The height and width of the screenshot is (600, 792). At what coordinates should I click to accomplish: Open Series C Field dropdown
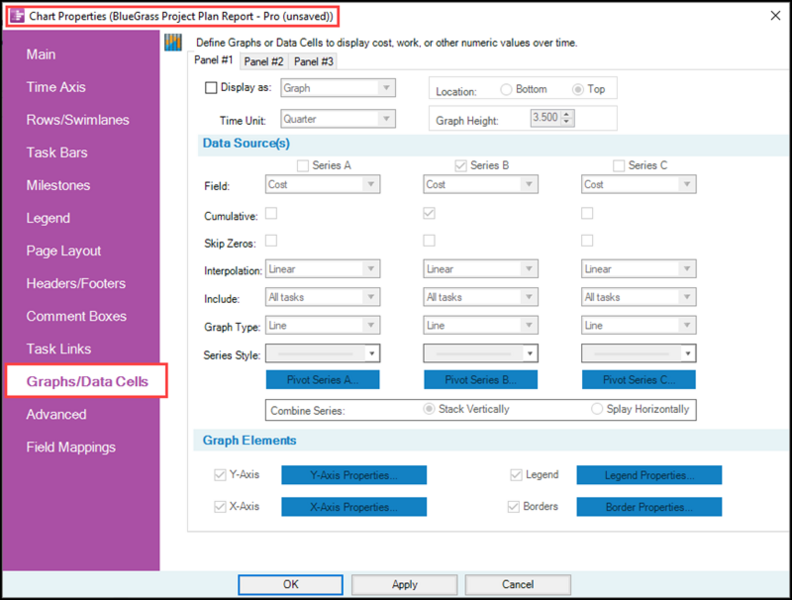[639, 184]
